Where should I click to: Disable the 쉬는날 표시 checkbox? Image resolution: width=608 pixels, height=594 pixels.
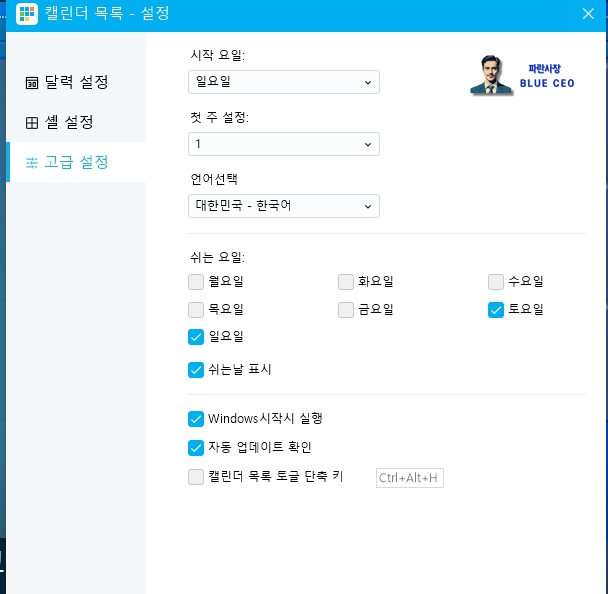click(196, 370)
